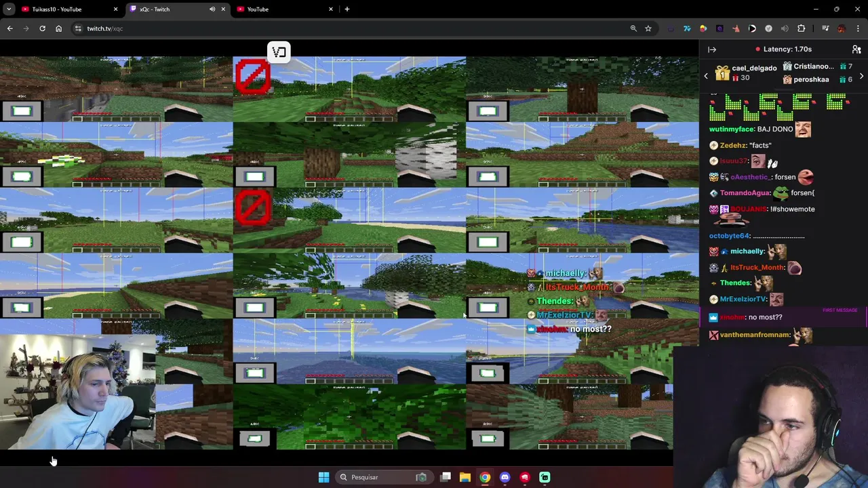Open Discord from the taskbar
868x488 pixels.
tap(505, 477)
